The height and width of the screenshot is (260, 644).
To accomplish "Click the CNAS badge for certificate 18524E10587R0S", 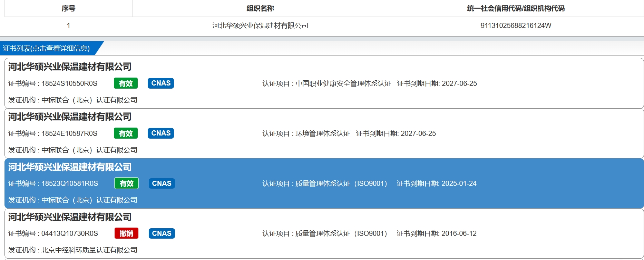I will tap(161, 133).
